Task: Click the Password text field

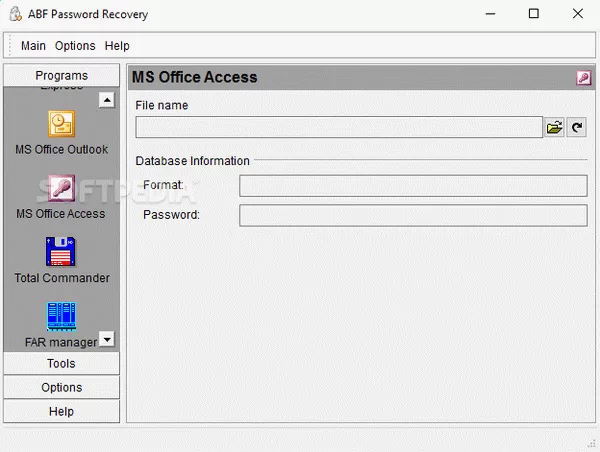Action: click(413, 215)
